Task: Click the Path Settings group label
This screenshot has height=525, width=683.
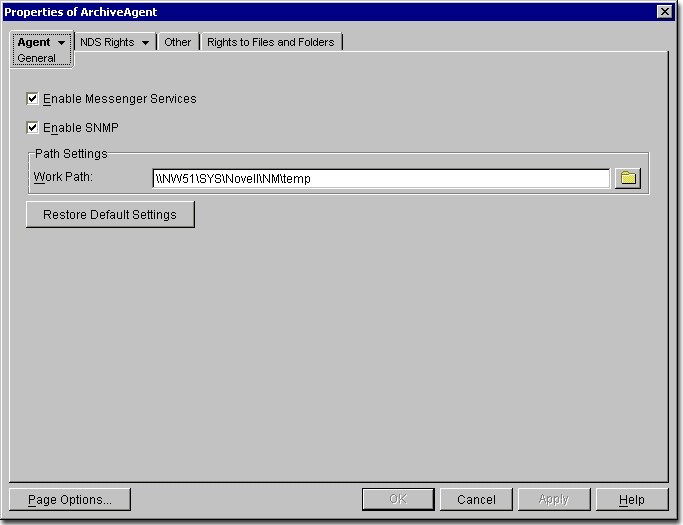Action: click(x=71, y=154)
